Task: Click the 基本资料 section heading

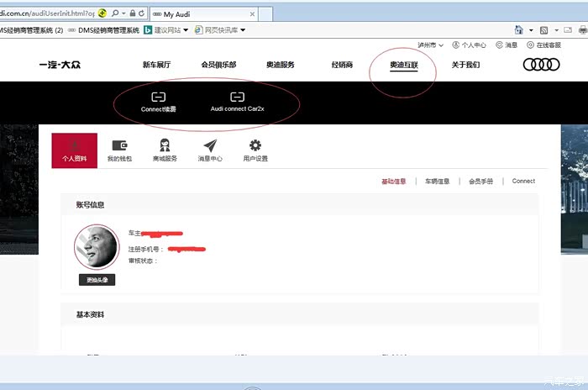Action: (90, 314)
